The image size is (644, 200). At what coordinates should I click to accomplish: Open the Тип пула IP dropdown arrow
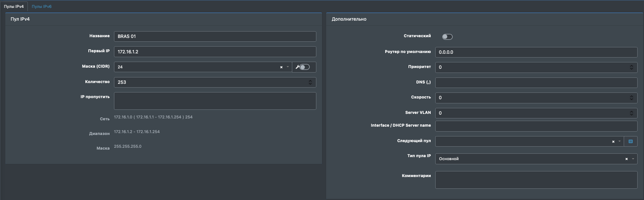(x=633, y=159)
